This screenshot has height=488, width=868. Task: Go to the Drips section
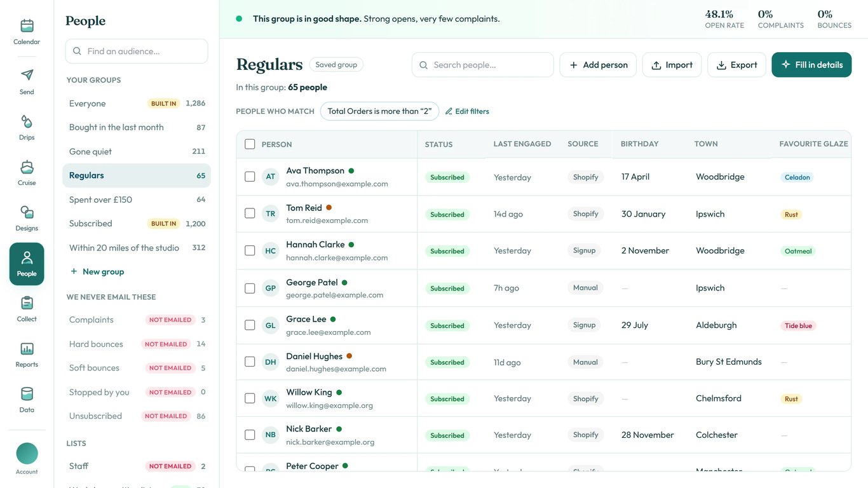(27, 127)
